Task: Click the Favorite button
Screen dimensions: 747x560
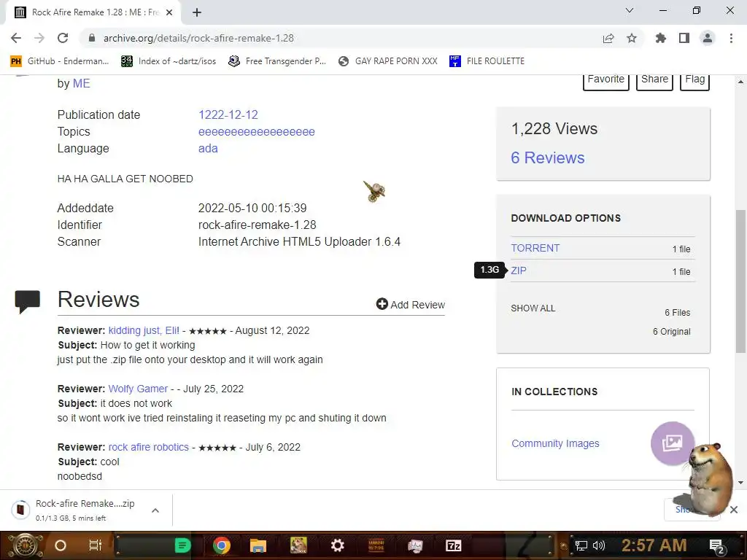Action: [x=606, y=80]
